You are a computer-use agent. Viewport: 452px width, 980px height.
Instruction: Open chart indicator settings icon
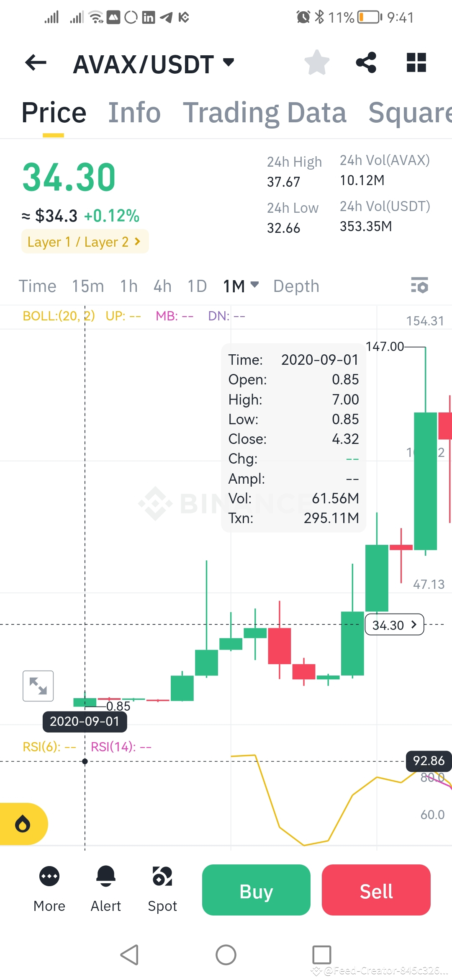tap(419, 286)
